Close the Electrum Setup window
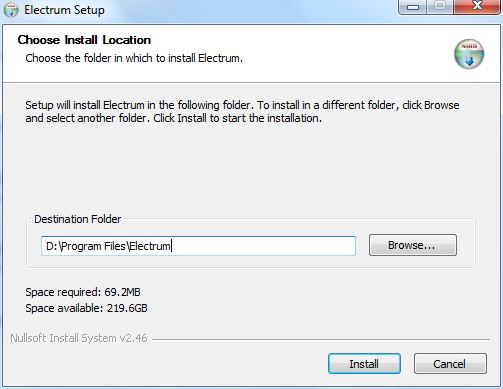Viewport: 503px width, 389px height. tap(477, 7)
